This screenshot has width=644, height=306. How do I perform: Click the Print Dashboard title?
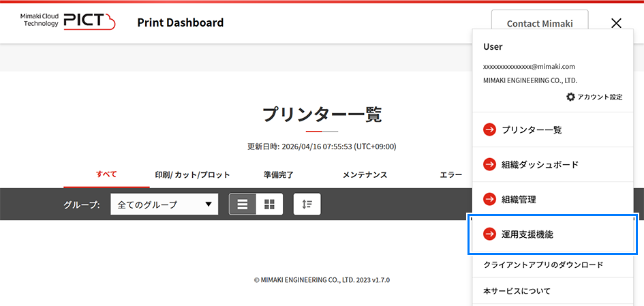point(181,22)
